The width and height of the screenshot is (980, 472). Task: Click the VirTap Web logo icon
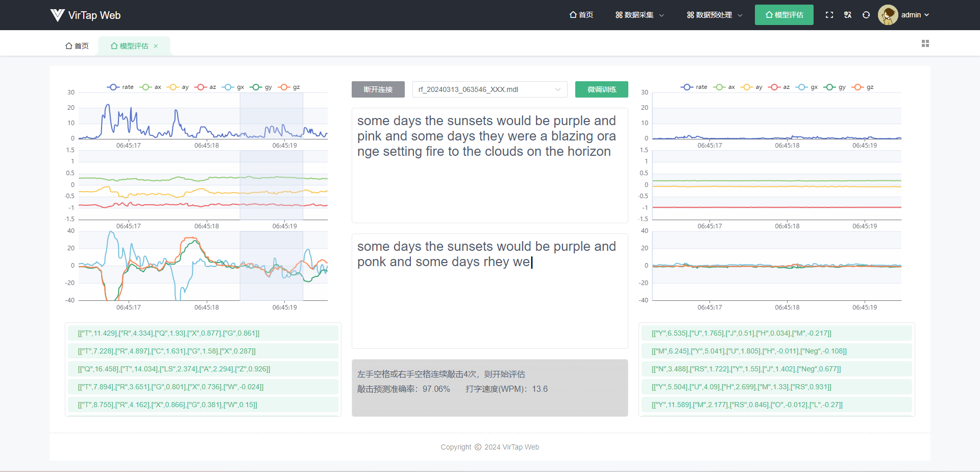[58, 15]
